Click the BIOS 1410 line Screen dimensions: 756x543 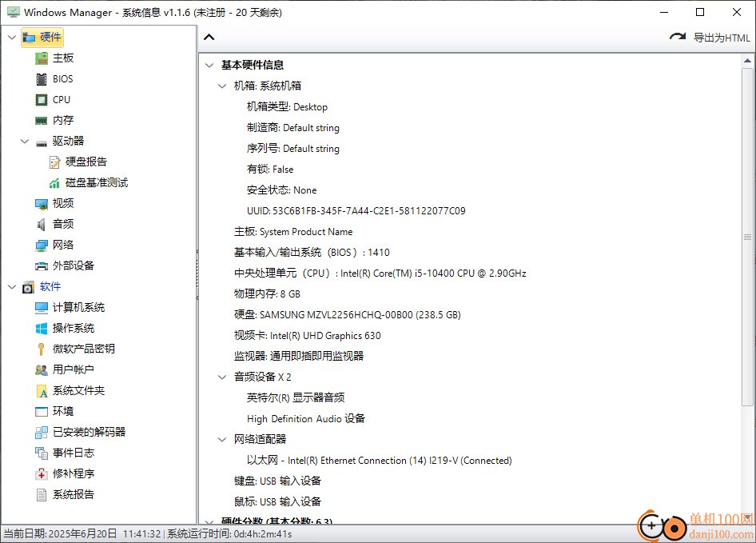(x=312, y=253)
